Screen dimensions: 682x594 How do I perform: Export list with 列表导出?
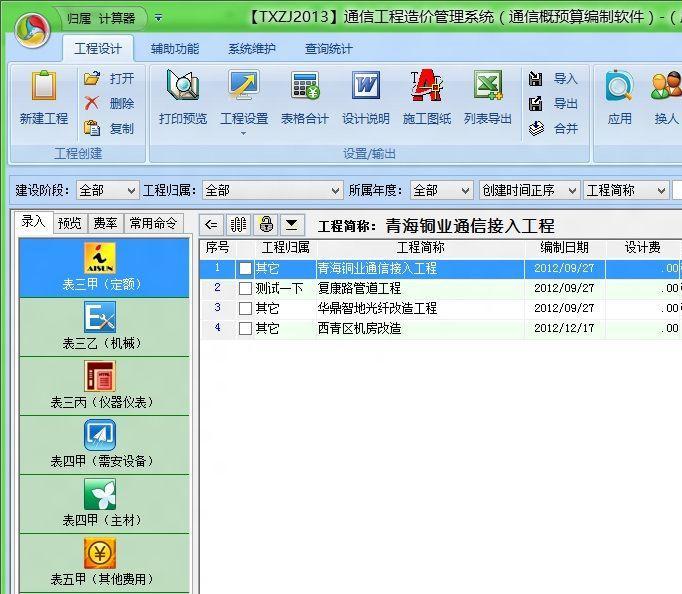coord(488,98)
